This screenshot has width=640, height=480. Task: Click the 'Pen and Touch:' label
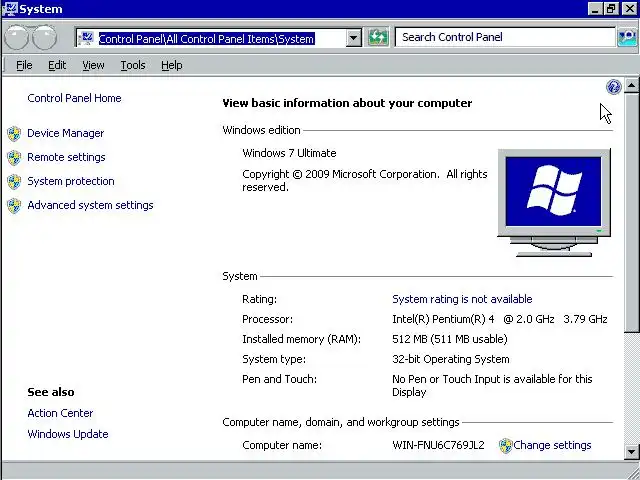[280, 379]
